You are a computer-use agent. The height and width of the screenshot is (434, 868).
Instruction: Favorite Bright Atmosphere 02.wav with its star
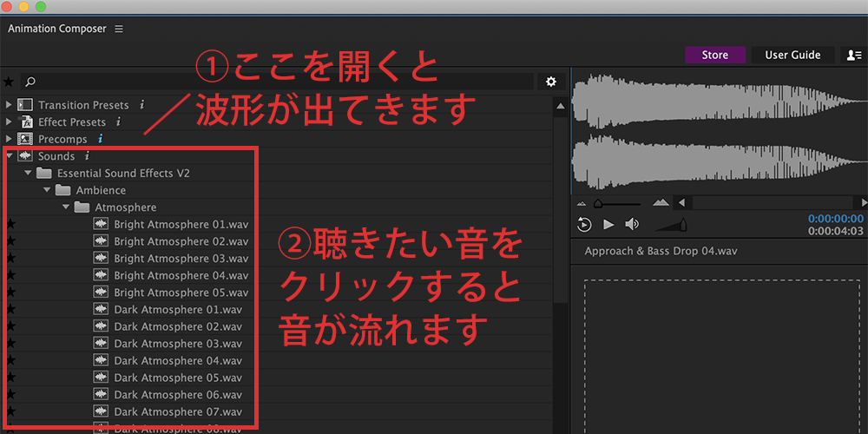click(x=10, y=241)
